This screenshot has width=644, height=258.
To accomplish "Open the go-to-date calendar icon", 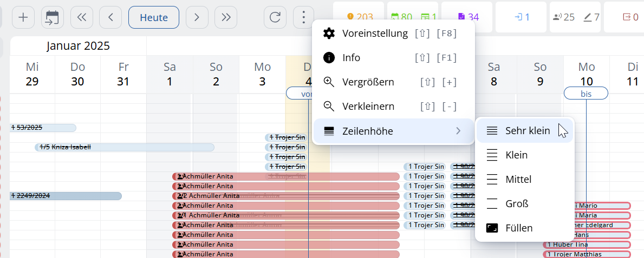I will (x=53, y=17).
